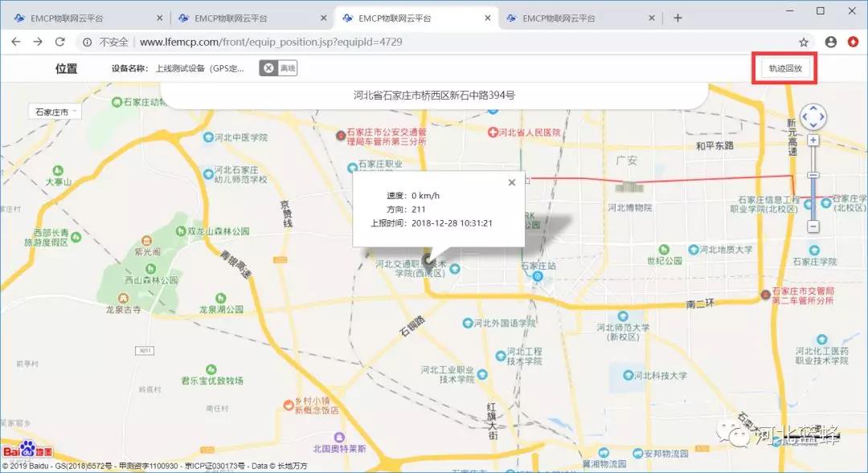Click the 紫光阁 map marker

point(146,241)
